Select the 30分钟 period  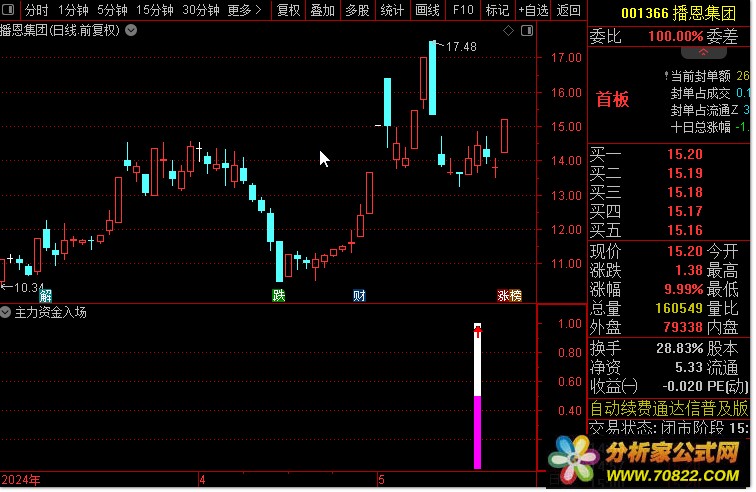click(x=201, y=10)
